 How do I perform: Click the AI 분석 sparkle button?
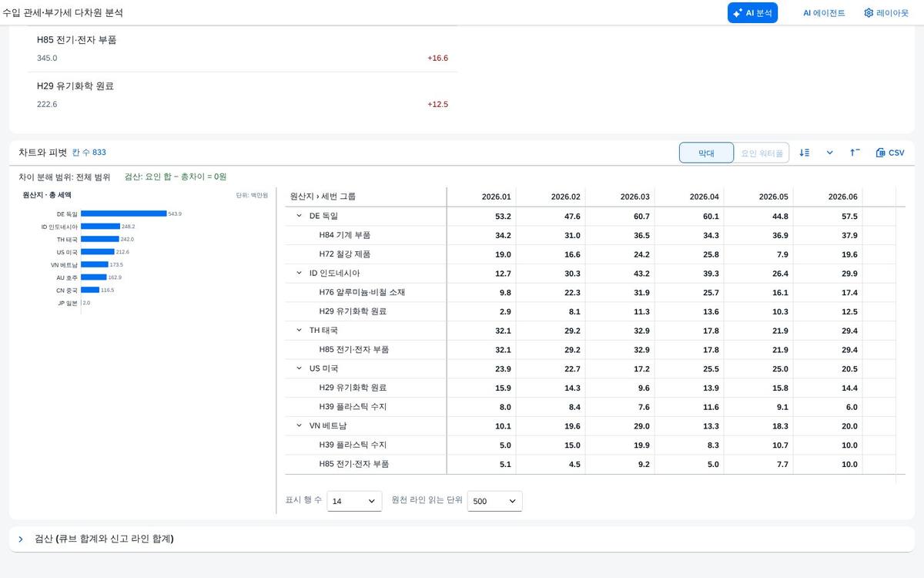pyautogui.click(x=752, y=12)
